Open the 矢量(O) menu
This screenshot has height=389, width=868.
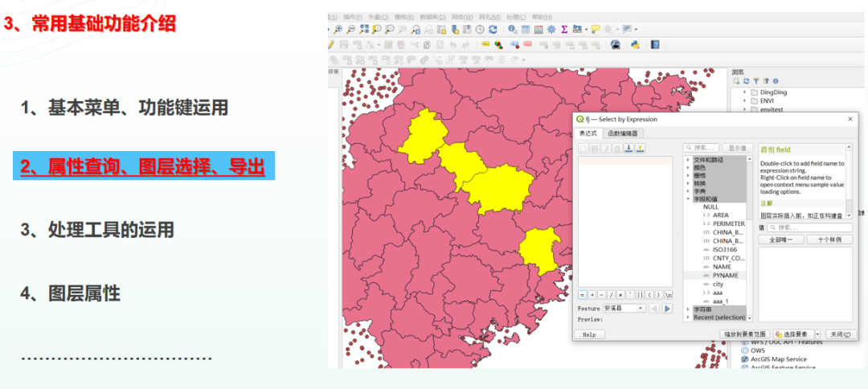(x=379, y=17)
